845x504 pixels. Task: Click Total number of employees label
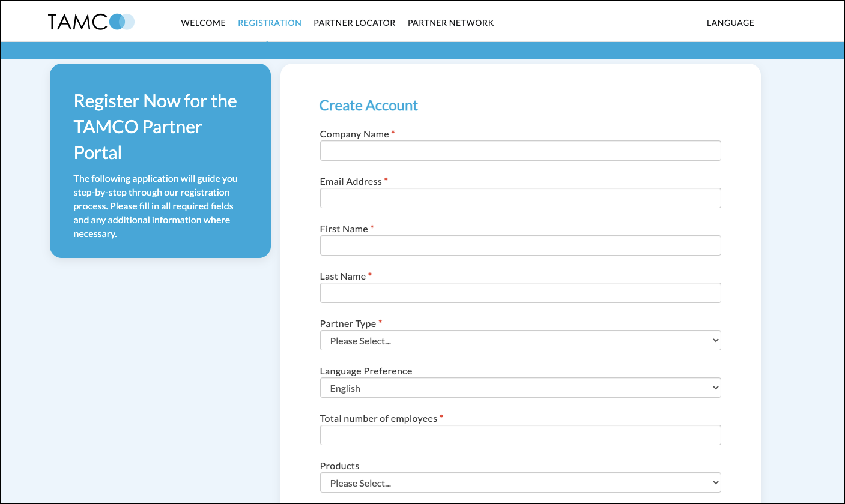[378, 419]
